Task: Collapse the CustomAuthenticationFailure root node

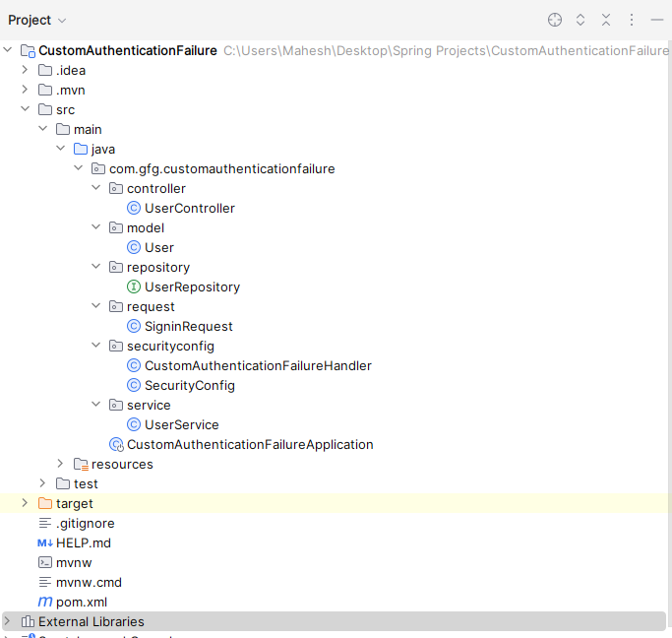Action: click(x=7, y=50)
